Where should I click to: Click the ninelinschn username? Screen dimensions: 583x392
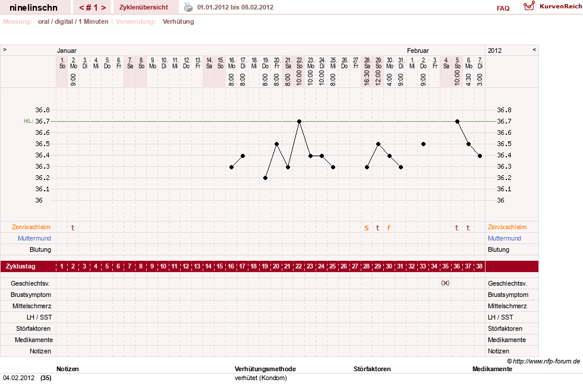point(33,8)
